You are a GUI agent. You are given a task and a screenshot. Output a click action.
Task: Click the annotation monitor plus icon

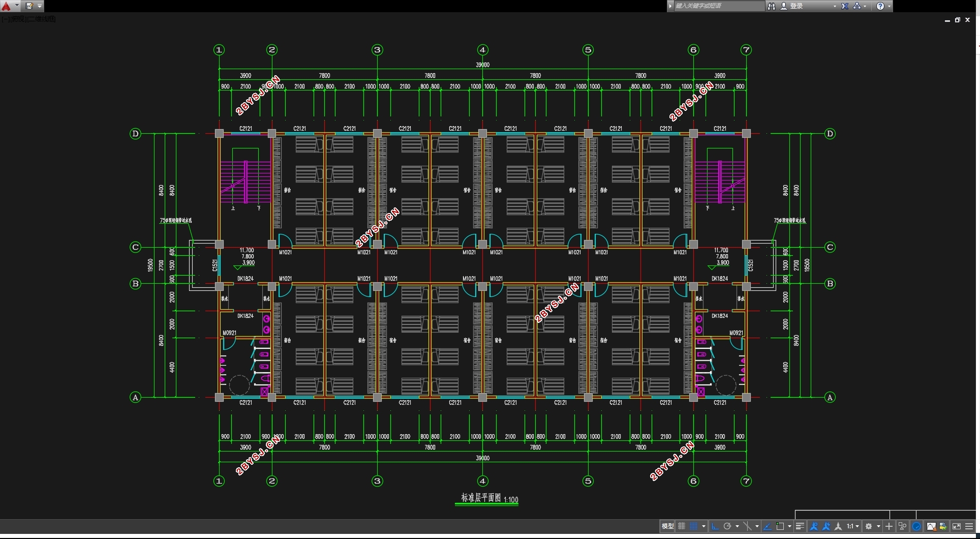pyautogui.click(x=889, y=526)
